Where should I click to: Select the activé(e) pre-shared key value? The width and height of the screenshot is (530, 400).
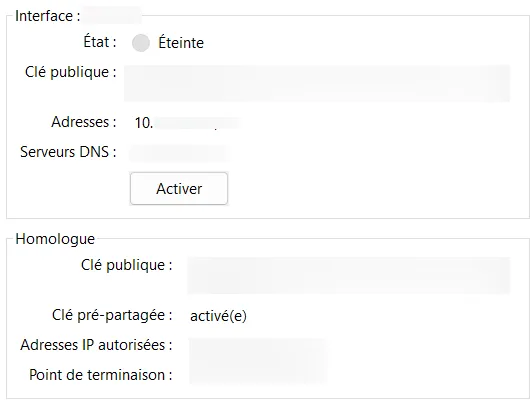[218, 316]
